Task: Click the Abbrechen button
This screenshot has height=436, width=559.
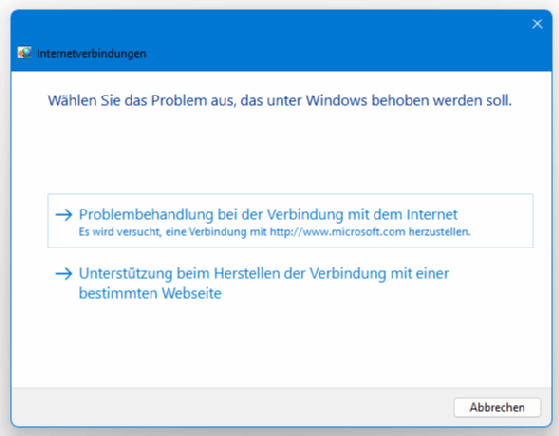Action: pos(497,407)
